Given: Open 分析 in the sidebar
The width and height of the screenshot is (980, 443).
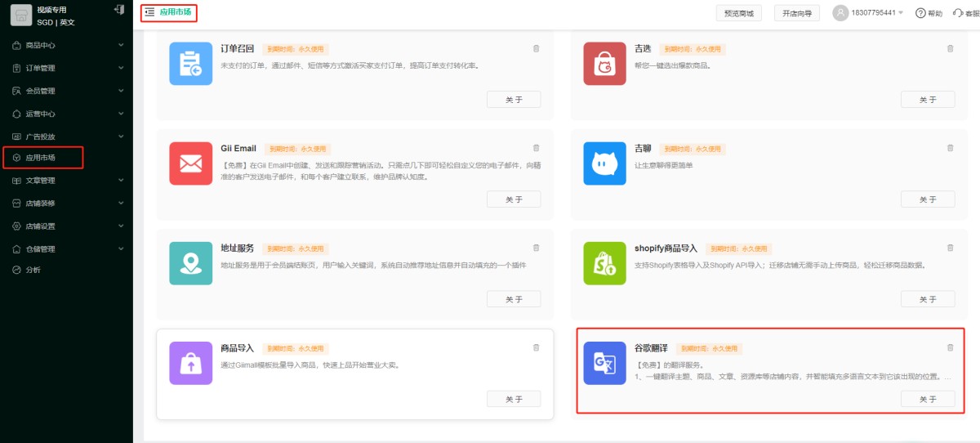Looking at the screenshot, I should (x=33, y=270).
